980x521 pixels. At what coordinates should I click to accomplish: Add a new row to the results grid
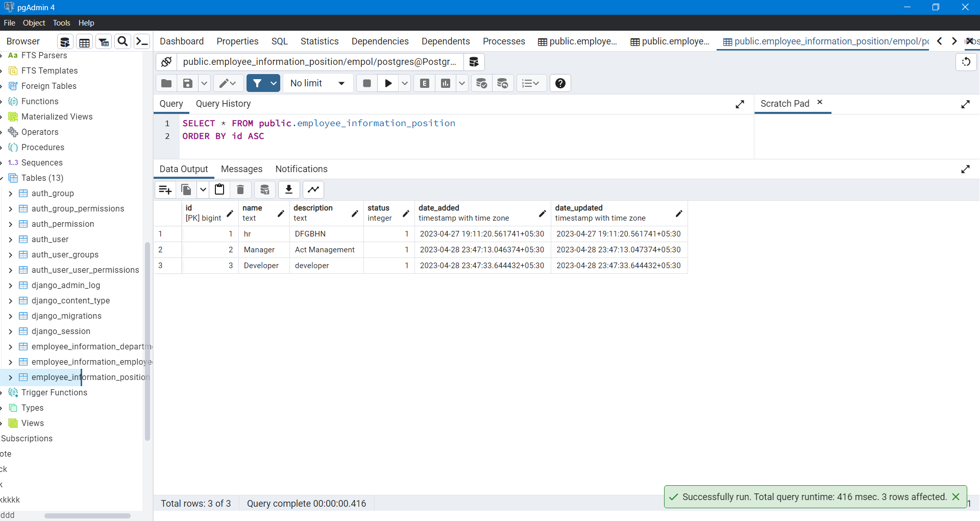coord(164,190)
